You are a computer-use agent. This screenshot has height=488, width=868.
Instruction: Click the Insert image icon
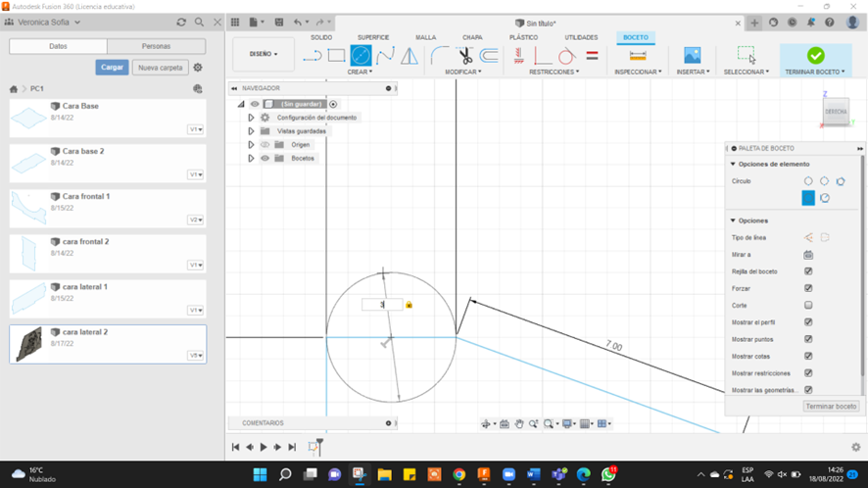click(692, 56)
